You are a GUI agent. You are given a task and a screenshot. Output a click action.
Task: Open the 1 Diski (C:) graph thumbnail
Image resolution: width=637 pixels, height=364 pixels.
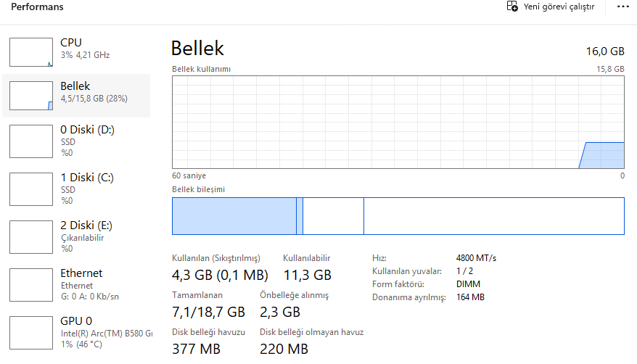[31, 189]
